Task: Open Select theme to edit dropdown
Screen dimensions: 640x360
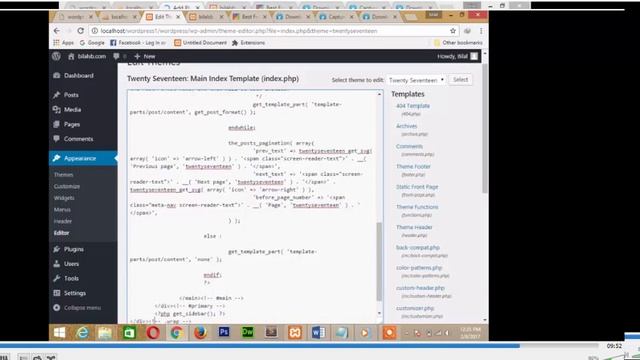Action: pyautogui.click(x=416, y=80)
